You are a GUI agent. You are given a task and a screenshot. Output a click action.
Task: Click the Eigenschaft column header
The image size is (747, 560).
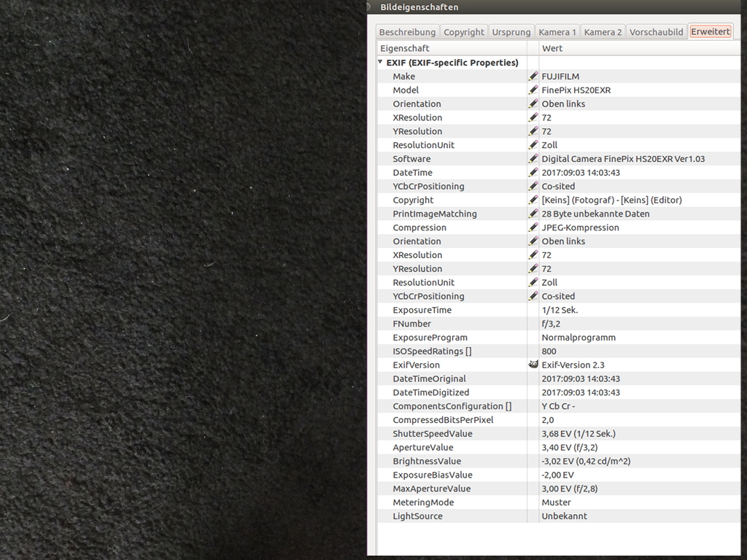(452, 48)
